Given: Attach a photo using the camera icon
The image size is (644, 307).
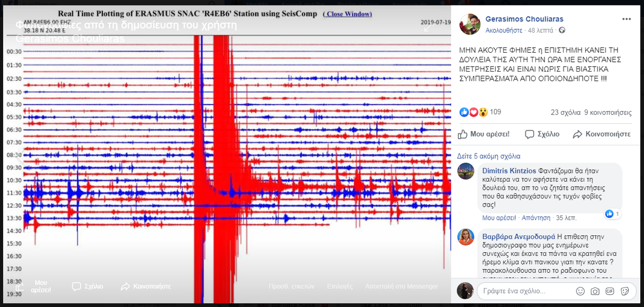Looking at the screenshot, I should pos(595,291).
